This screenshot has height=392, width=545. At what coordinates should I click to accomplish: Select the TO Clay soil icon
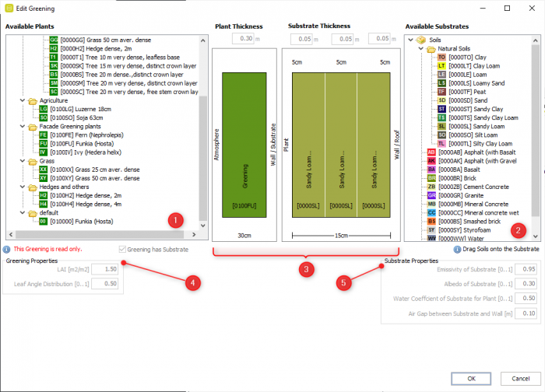tap(441, 58)
